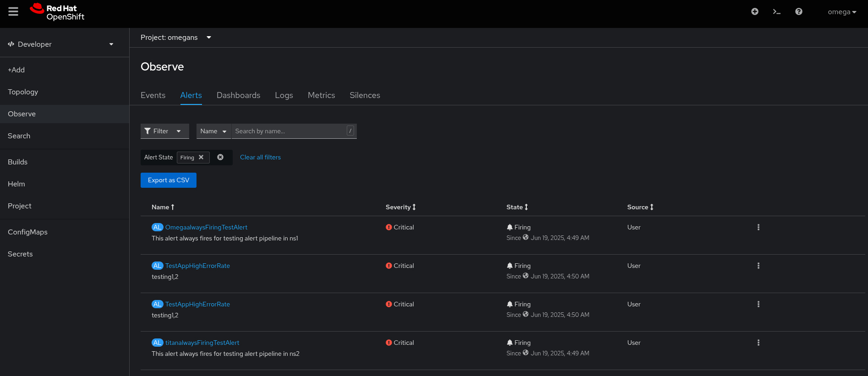Image resolution: width=868 pixels, height=376 pixels.
Task: Open the help question mark icon
Action: coord(799,11)
